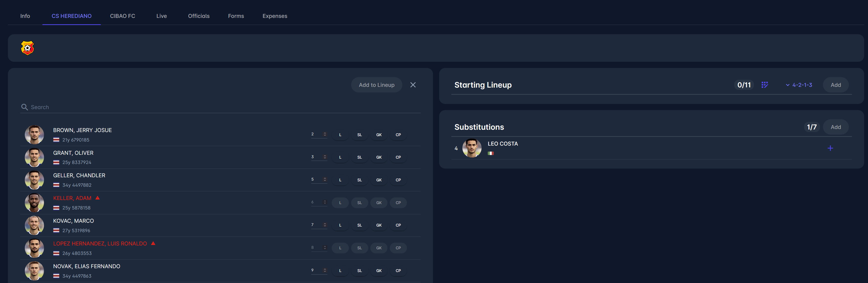Click the CS Herediano club crest
The image size is (868, 283).
[27, 48]
